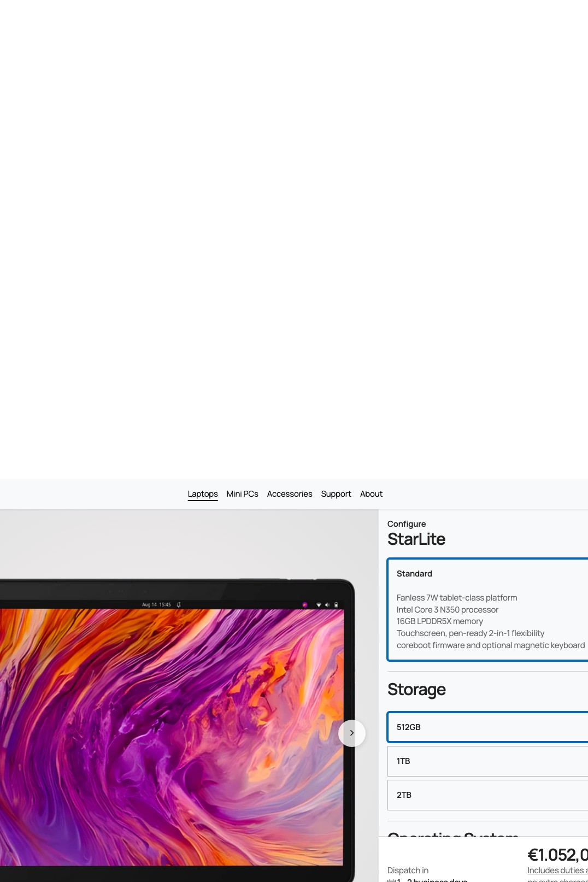Click the volume speaker icon in the tablet image
The image size is (588, 882).
pos(327,604)
